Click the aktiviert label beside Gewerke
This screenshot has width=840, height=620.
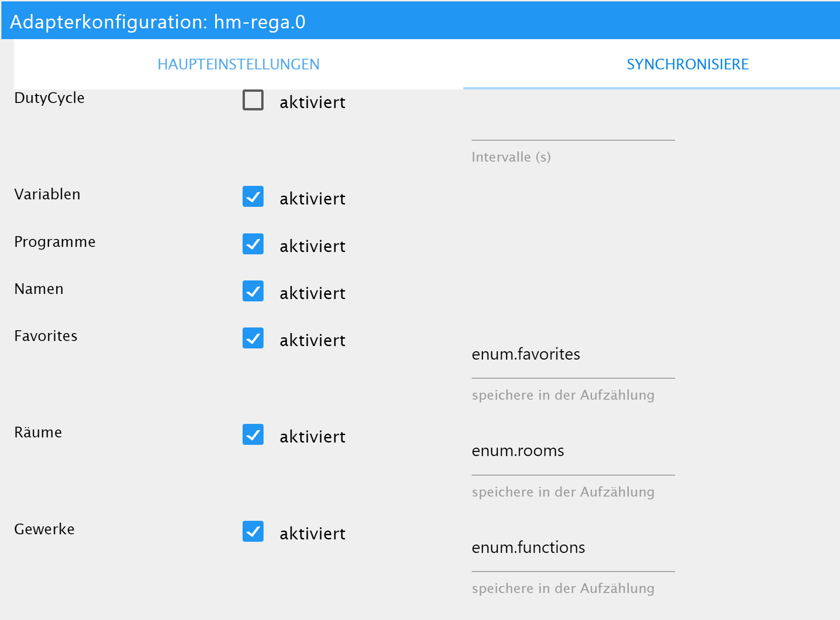click(x=312, y=534)
